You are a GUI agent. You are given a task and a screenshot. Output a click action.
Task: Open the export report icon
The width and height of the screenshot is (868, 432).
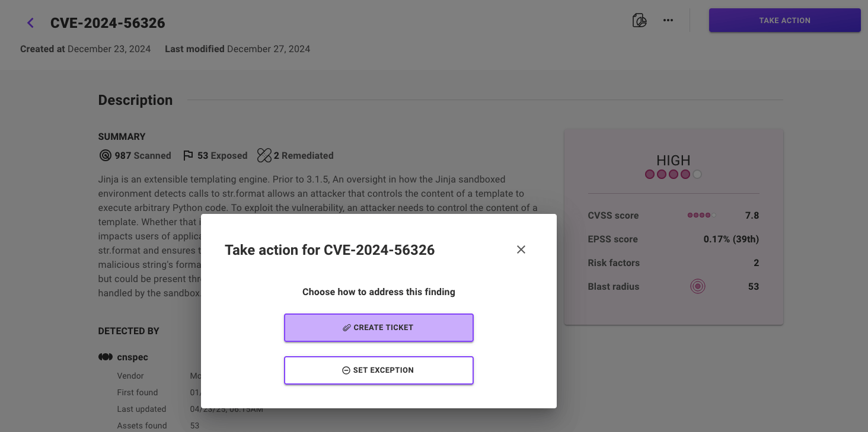click(640, 20)
